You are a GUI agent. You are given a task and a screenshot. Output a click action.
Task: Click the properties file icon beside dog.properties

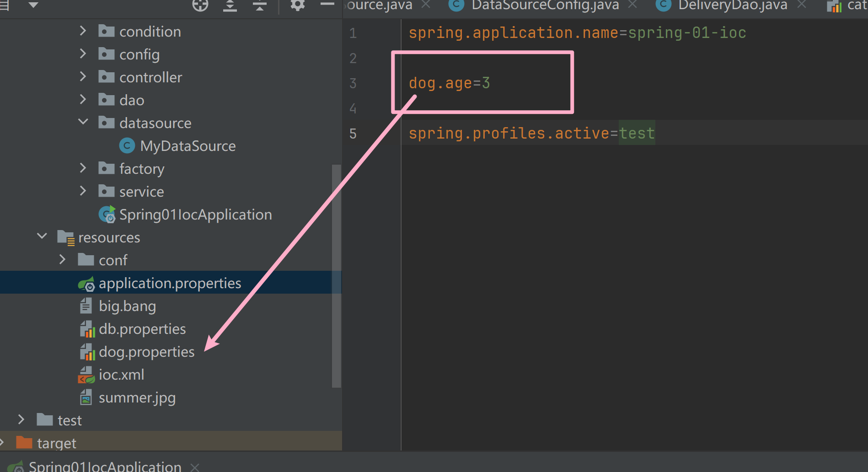click(87, 351)
